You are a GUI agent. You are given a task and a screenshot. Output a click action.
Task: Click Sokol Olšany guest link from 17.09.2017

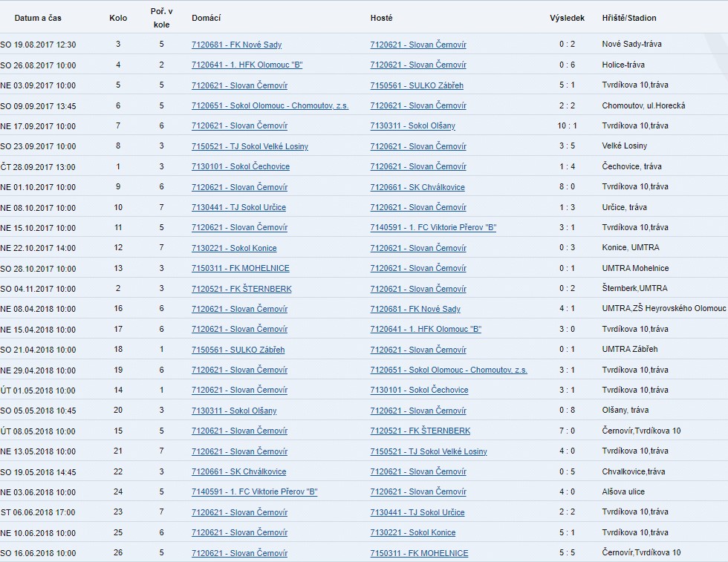tap(412, 126)
